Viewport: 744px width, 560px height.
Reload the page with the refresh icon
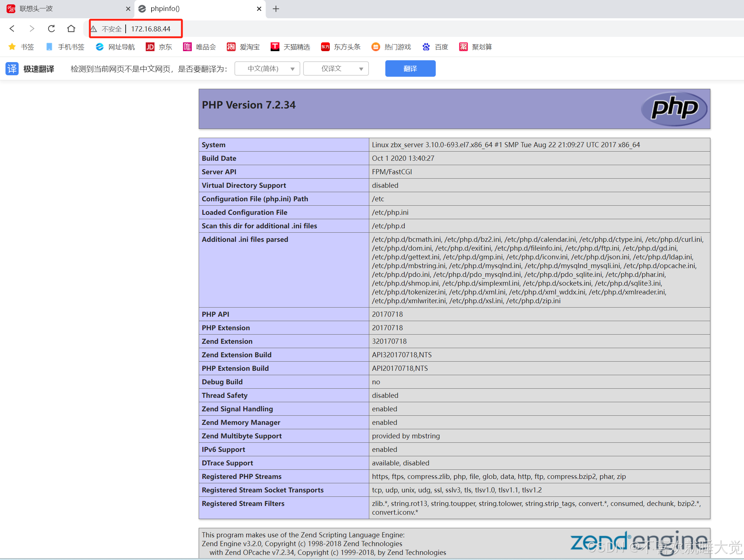coord(51,28)
